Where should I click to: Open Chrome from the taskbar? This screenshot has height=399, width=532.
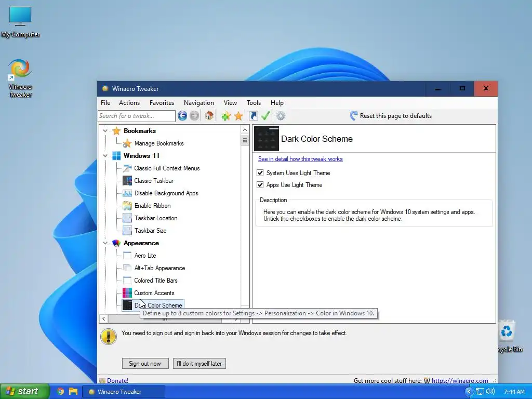(x=60, y=392)
